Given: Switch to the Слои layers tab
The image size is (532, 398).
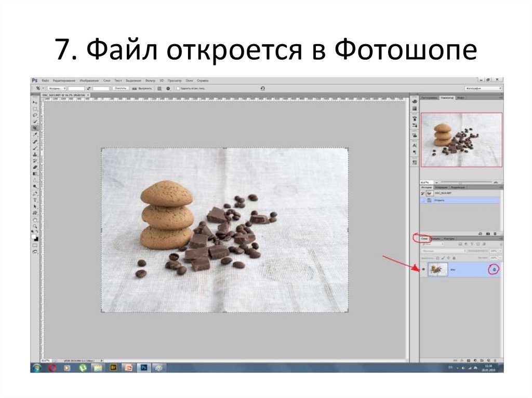Looking at the screenshot, I should pos(424,239).
